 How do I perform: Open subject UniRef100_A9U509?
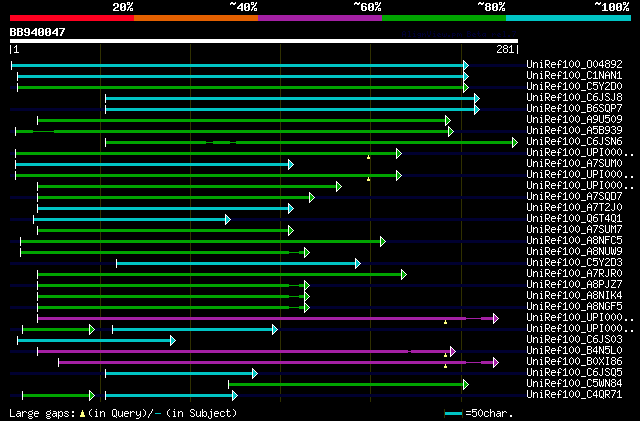574,119
